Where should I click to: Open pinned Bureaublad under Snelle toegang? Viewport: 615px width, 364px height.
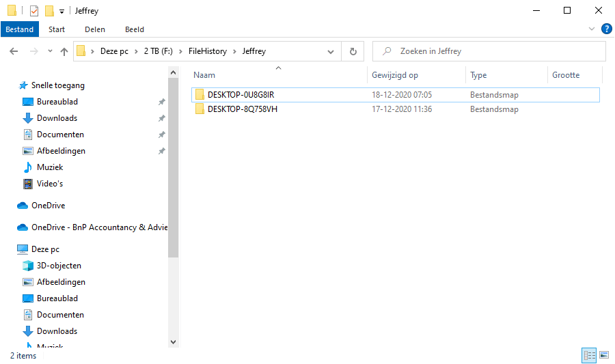[x=57, y=102]
